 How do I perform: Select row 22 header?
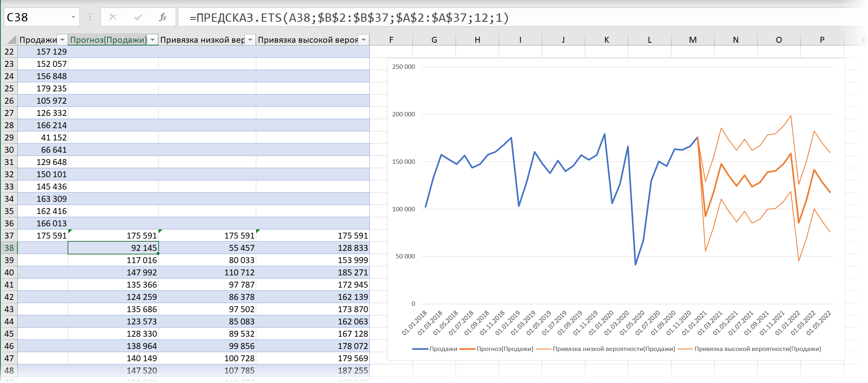pyautogui.click(x=9, y=51)
